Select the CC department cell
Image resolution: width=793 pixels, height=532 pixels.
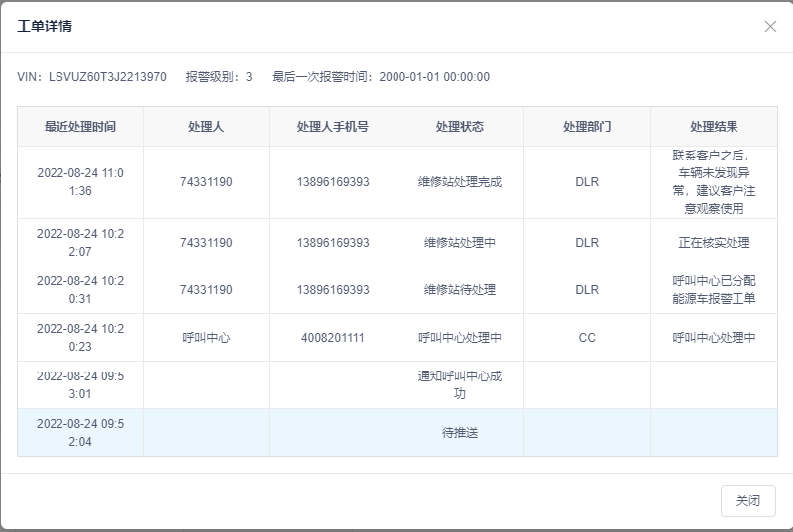(x=587, y=338)
